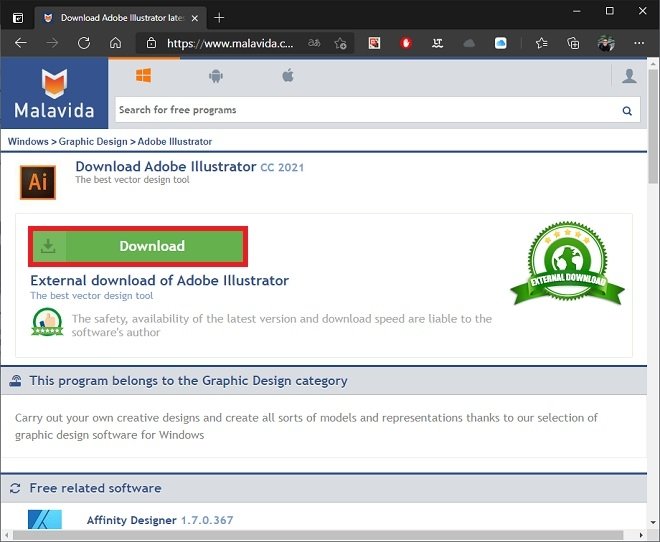Click the scroll down arrow
The height and width of the screenshot is (542, 660).
[653, 522]
